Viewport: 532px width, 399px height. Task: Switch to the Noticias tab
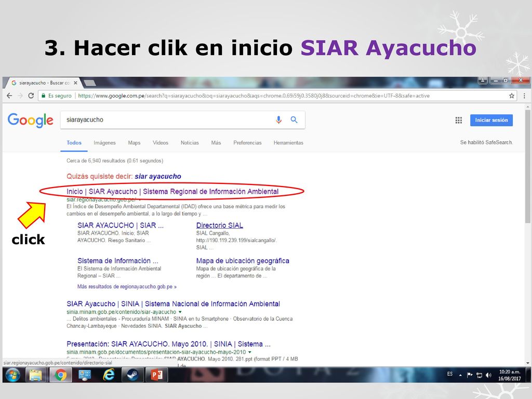pyautogui.click(x=190, y=143)
